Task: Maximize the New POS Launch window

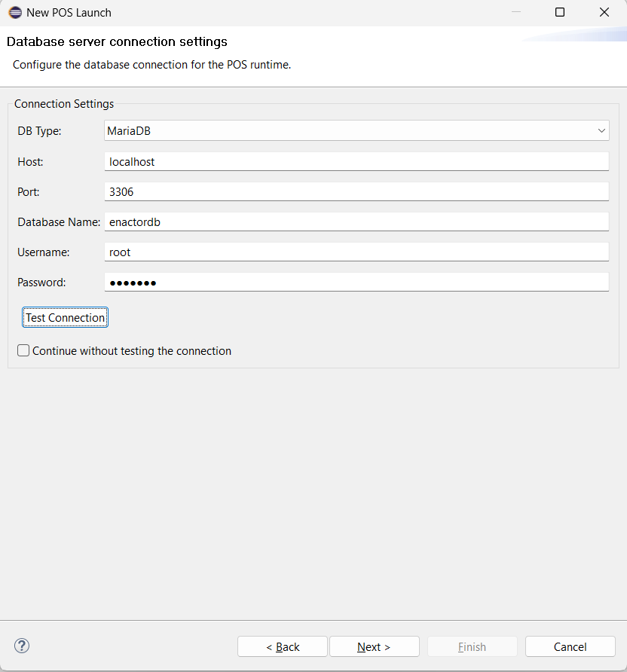Action: coord(560,12)
